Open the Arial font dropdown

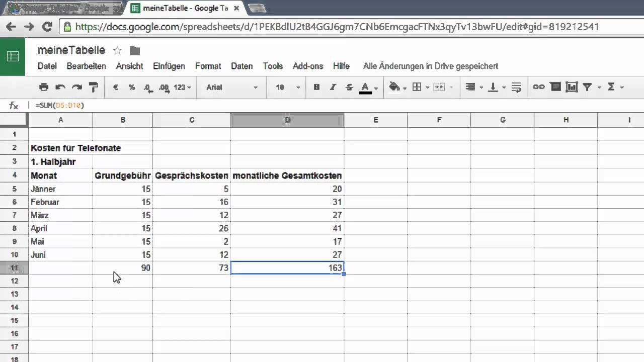pos(232,87)
